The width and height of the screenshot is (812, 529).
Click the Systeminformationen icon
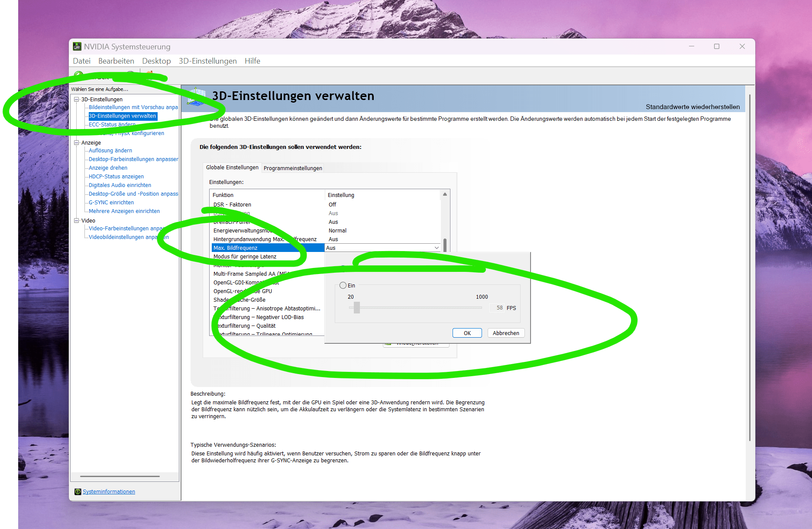[x=78, y=492]
